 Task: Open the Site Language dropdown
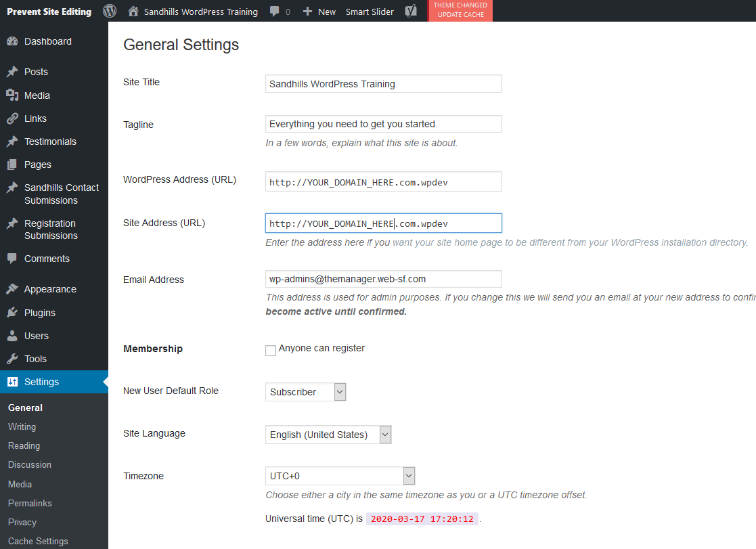328,434
